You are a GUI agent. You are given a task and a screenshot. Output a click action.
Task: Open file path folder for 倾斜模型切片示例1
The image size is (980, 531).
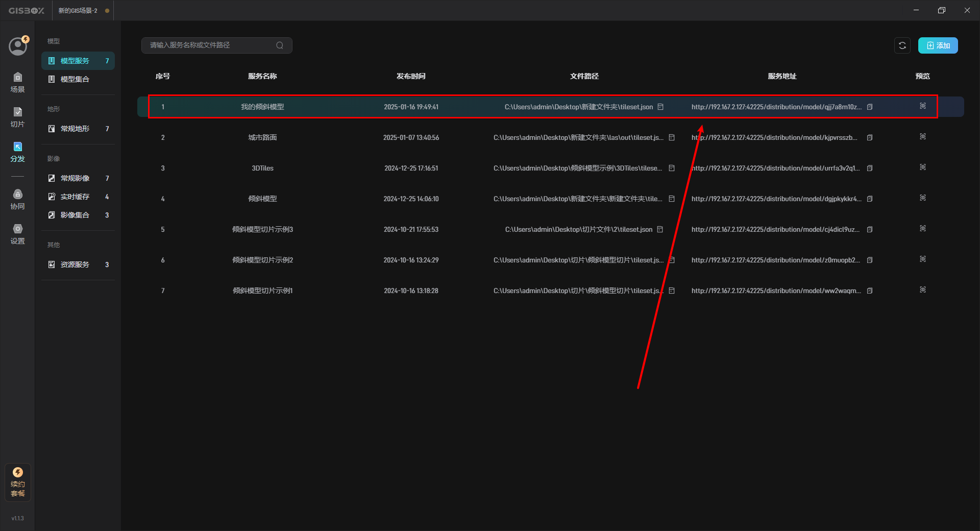[x=672, y=291]
